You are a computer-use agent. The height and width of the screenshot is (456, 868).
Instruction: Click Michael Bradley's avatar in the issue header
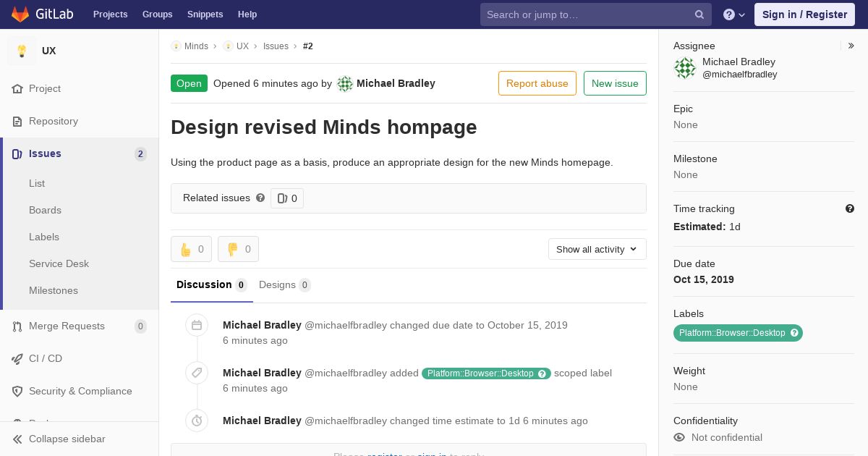345,84
